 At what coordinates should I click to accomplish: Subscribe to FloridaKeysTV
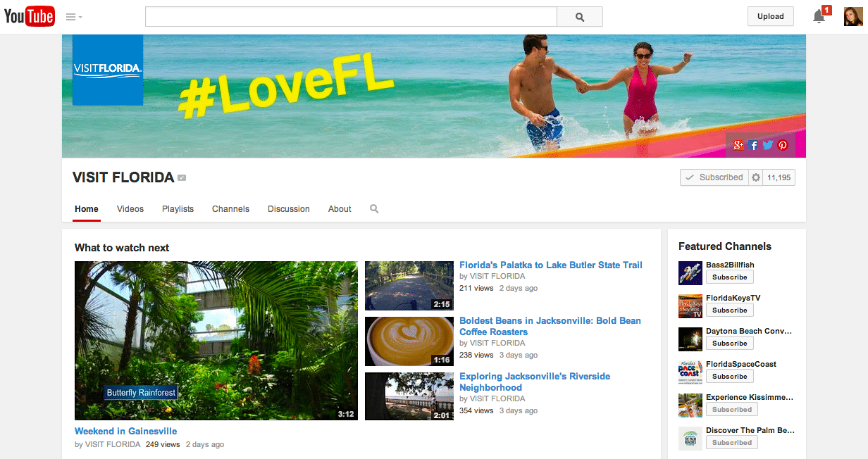(x=730, y=310)
